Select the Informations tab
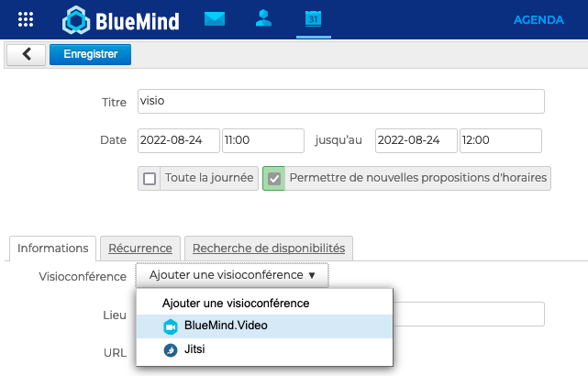This screenshot has height=376, width=588. coord(52,248)
